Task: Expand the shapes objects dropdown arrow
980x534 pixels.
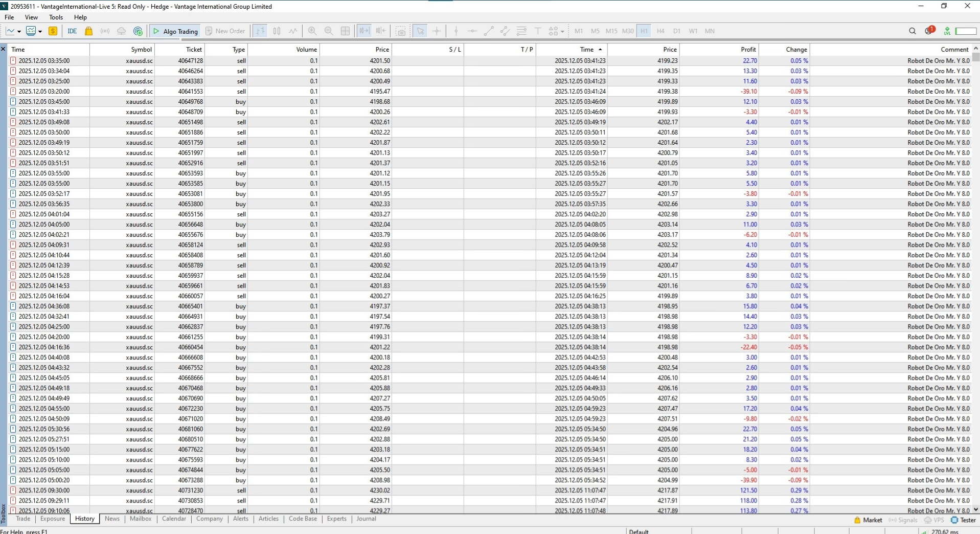Action: [562, 32]
